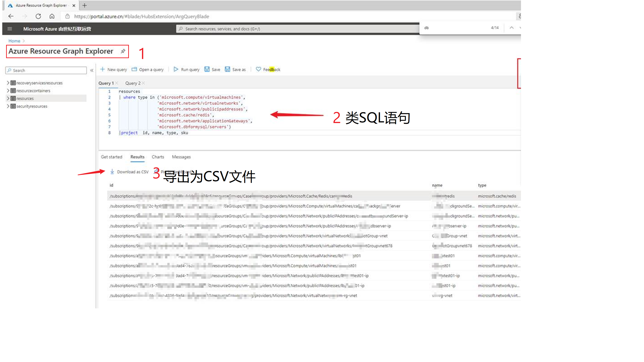
Task: Reload the page with the browser refresh button
Action: [x=38, y=17]
